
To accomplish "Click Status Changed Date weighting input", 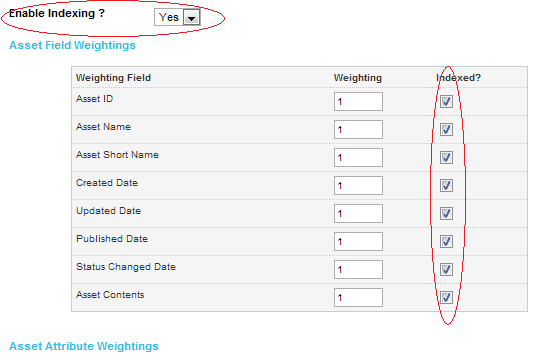I will [x=358, y=270].
